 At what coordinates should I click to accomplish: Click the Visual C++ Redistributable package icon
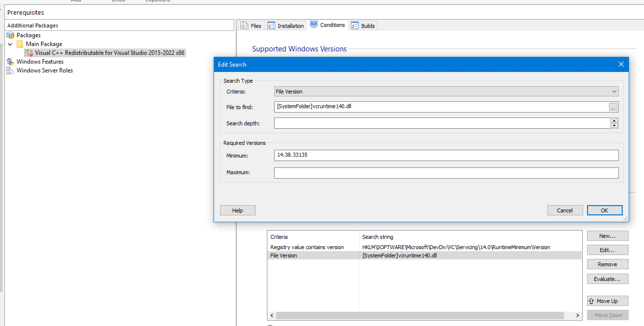(x=29, y=53)
